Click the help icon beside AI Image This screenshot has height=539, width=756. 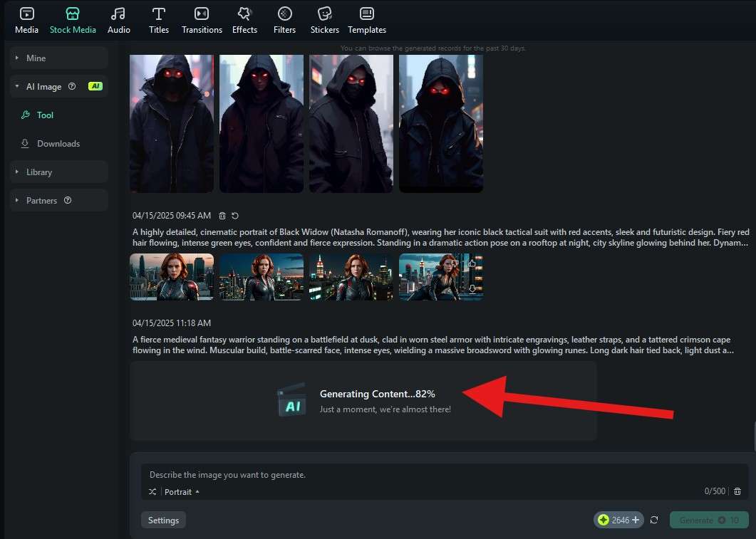[72, 86]
